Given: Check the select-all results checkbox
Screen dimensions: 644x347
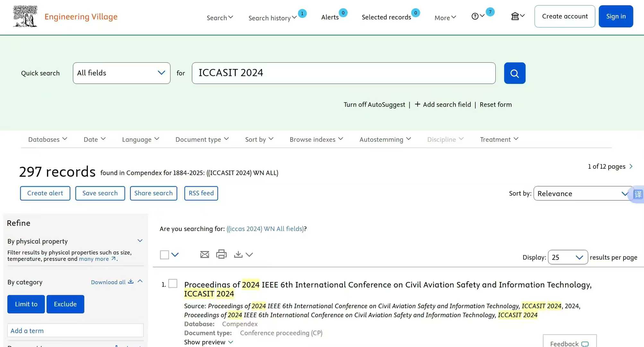Looking at the screenshot, I should click(164, 255).
